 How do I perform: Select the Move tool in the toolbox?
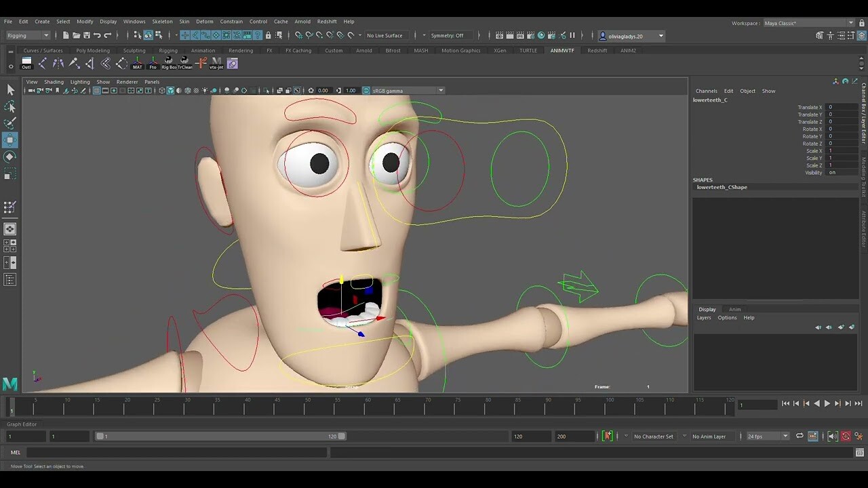pos(9,140)
